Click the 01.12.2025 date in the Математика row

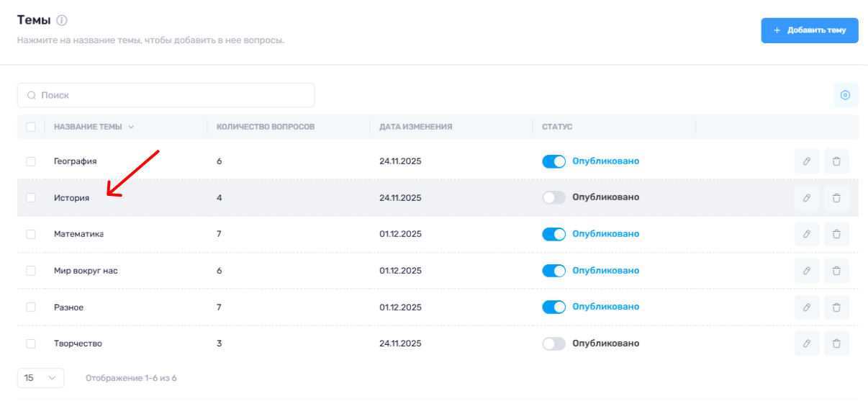(400, 234)
